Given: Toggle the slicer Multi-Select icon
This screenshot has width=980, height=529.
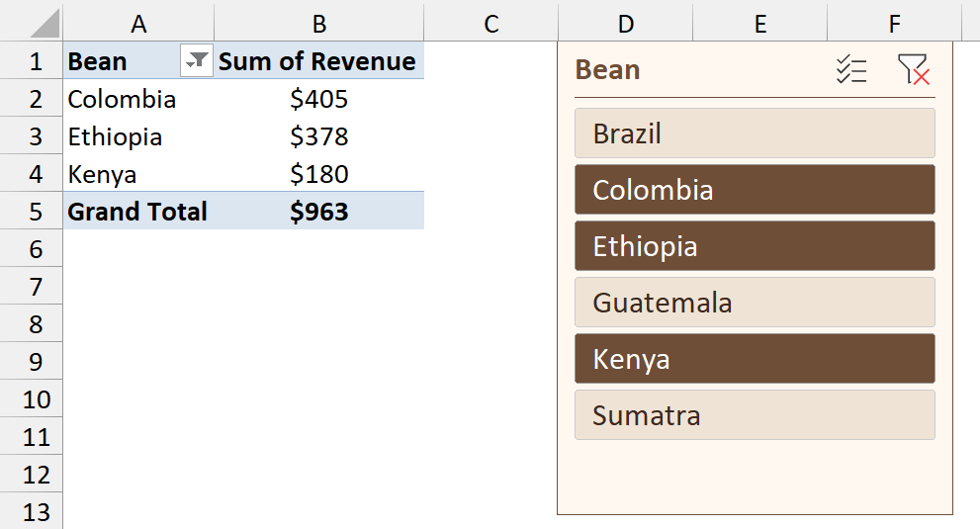Looking at the screenshot, I should [x=851, y=69].
